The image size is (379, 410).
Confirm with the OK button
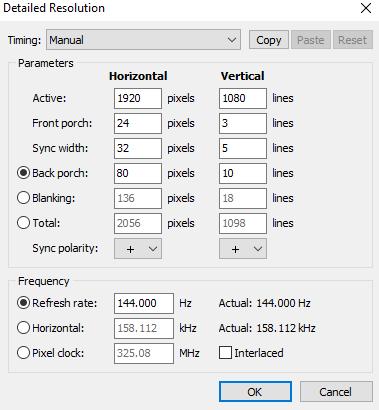(255, 392)
